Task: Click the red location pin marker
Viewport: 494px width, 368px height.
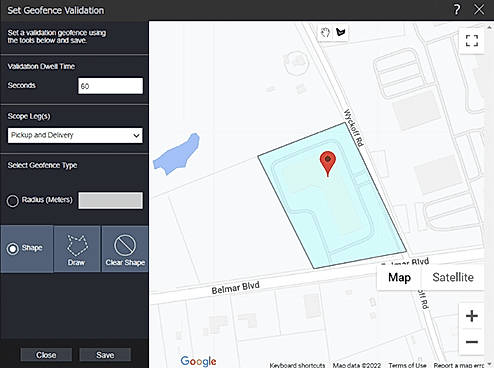Action: coord(328,164)
